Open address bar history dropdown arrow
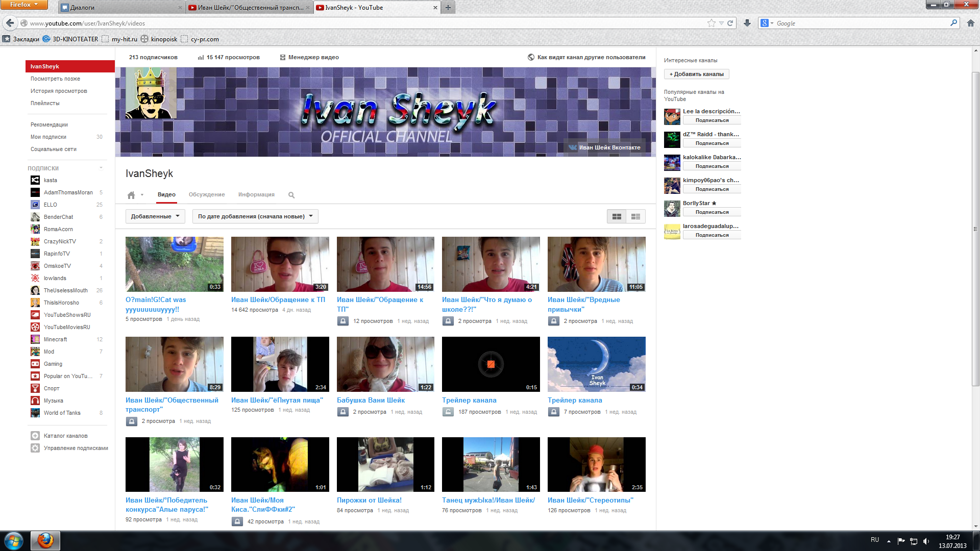Screen dimensions: 980x551 coord(721,23)
